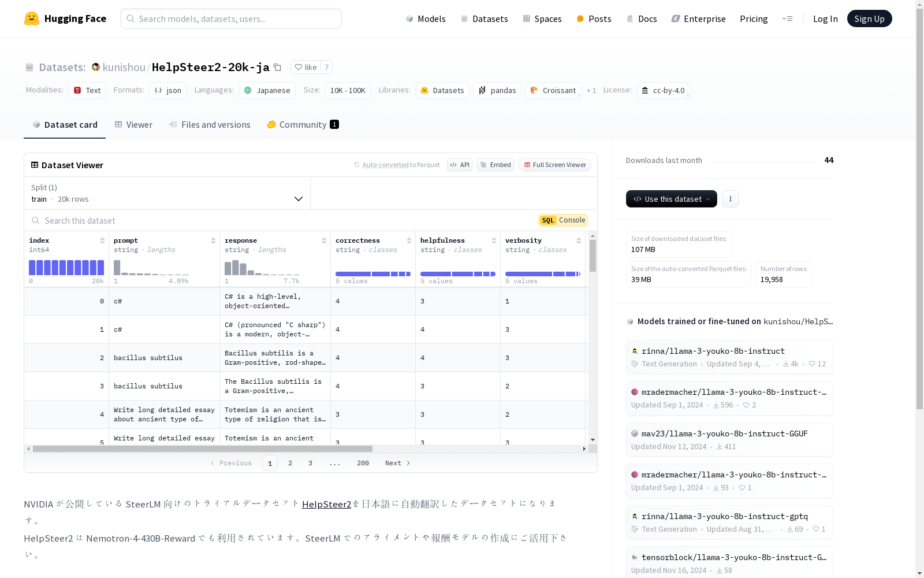The image size is (924, 578).
Task: Open the Community tab
Action: (303, 125)
